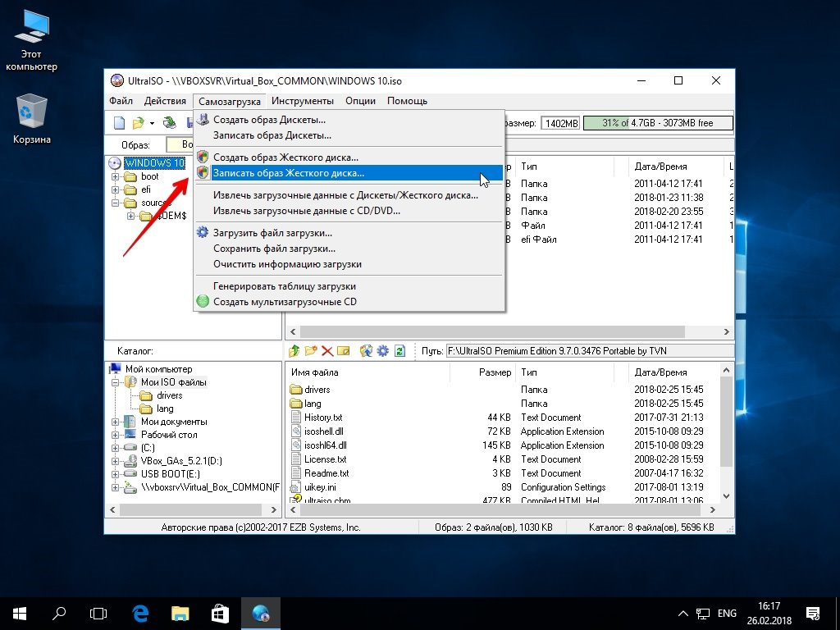Screen dimensions: 840x630
Task: Click the floppy icon beside Создать образ Дискеты
Action: tap(203, 120)
